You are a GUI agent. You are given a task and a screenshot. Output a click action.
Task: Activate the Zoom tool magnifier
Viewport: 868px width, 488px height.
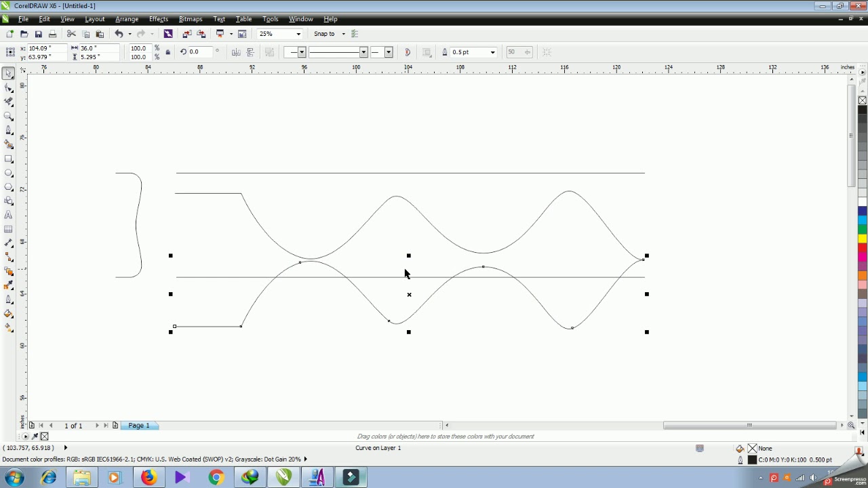tap(9, 116)
